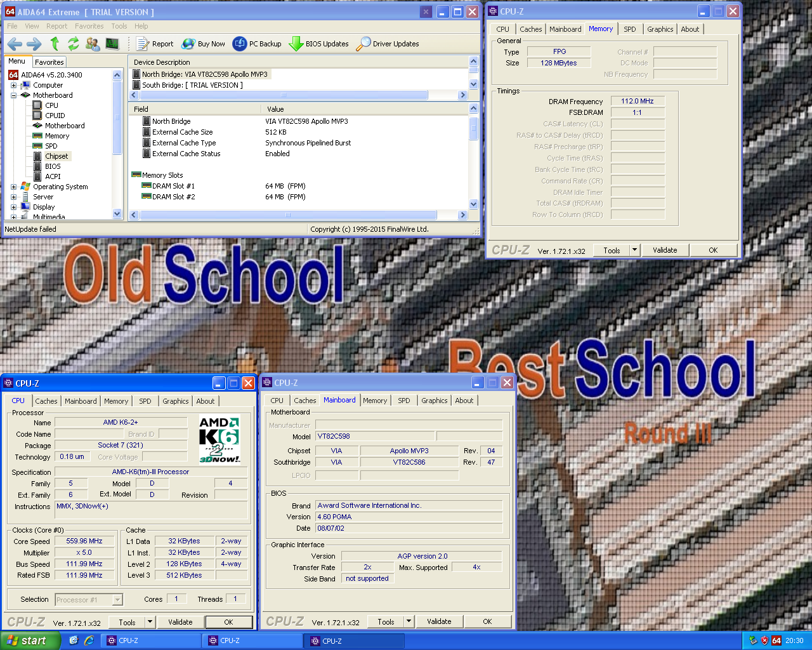Open the Processor #1 selection dropdown
This screenshot has width=812, height=650.
click(x=117, y=599)
